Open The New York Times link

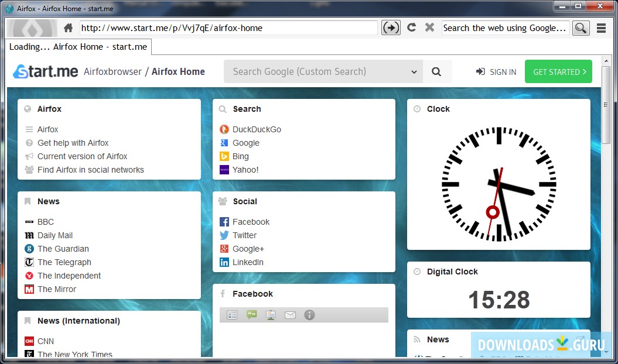click(x=75, y=354)
